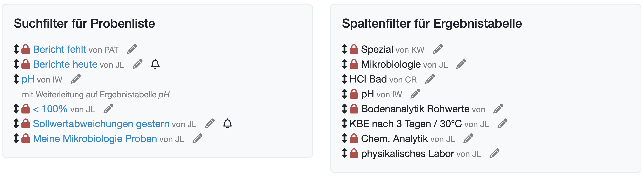Click the lock icon of < 100% filter
The image size is (644, 176).
pyautogui.click(x=26, y=109)
